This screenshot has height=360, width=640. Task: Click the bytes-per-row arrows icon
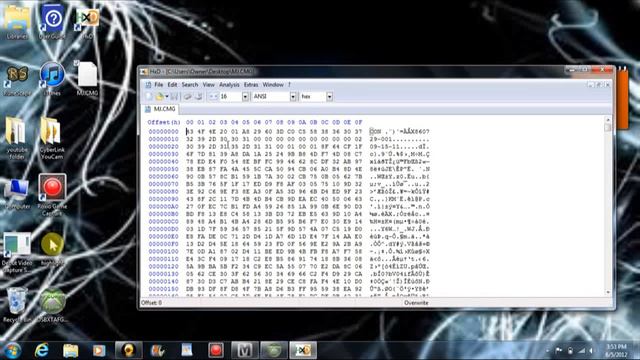tap(213, 96)
